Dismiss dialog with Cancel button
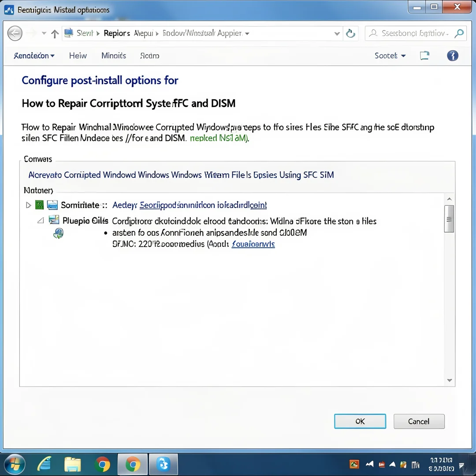This screenshot has height=476, width=476. 419,421
